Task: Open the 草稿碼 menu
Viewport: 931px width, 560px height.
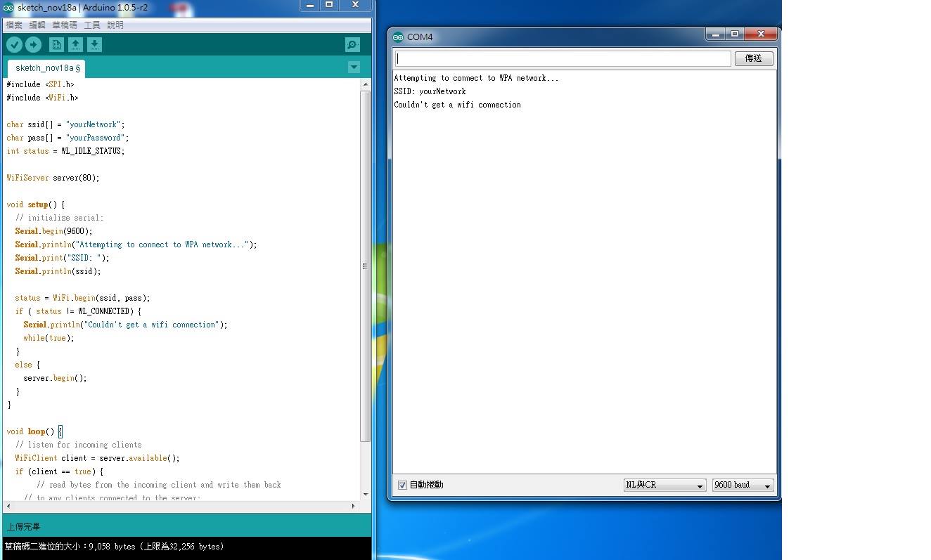Action: (x=65, y=25)
